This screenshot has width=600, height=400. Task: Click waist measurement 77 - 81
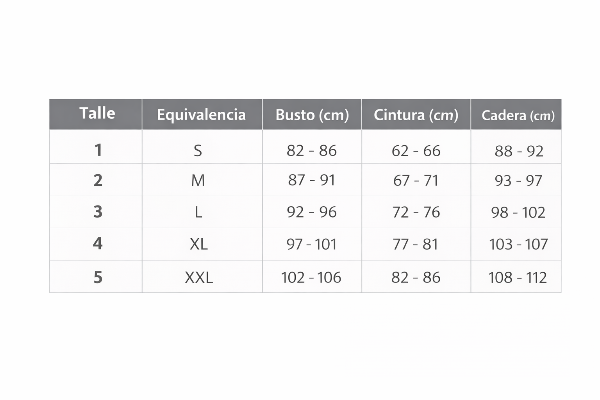[416, 244]
